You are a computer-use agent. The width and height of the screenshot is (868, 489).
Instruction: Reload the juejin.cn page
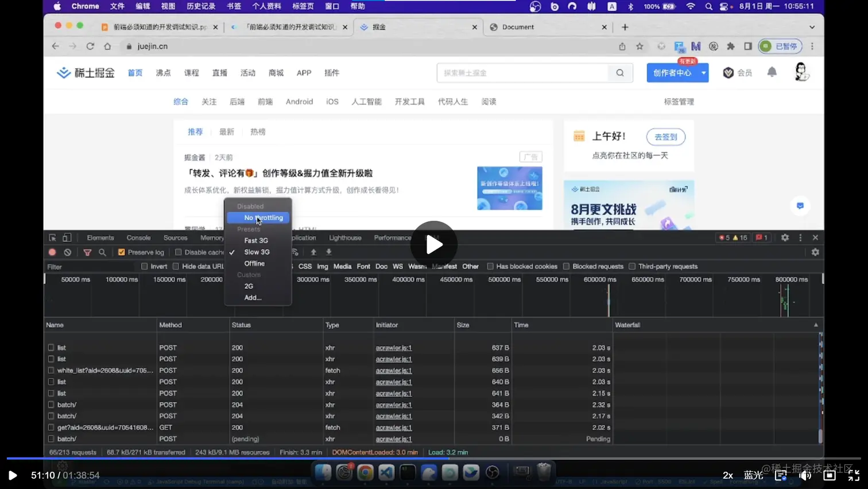tap(90, 47)
